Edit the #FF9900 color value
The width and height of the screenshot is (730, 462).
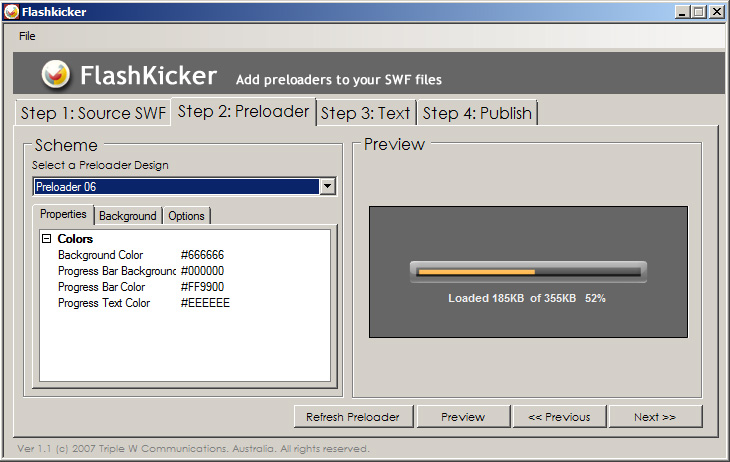coord(202,287)
